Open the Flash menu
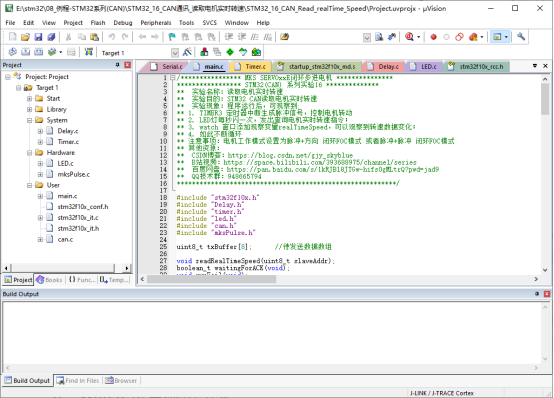 pyautogui.click(x=98, y=23)
